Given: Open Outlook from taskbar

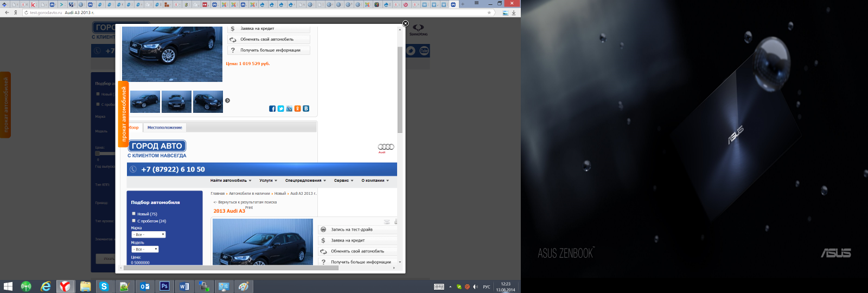Looking at the screenshot, I should [144, 286].
